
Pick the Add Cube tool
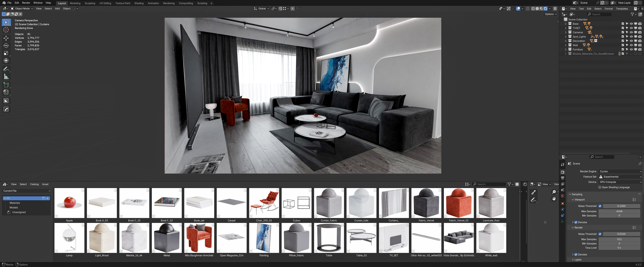point(6,85)
